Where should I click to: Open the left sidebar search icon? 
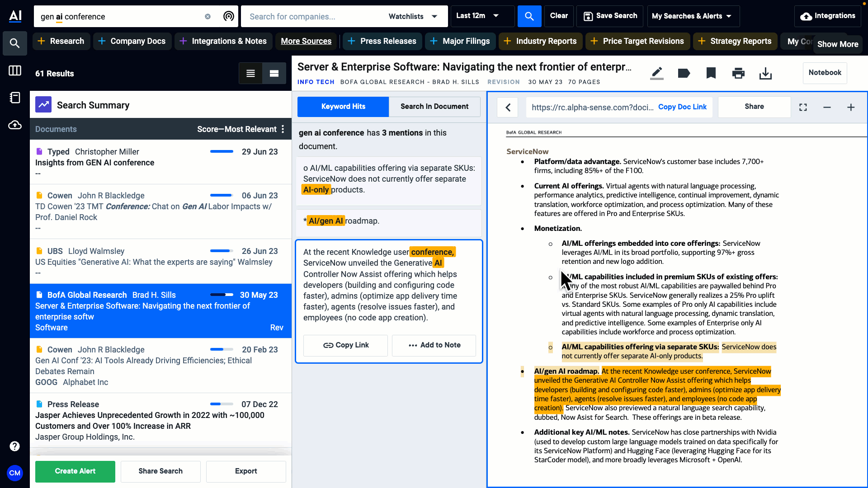pyautogui.click(x=15, y=43)
